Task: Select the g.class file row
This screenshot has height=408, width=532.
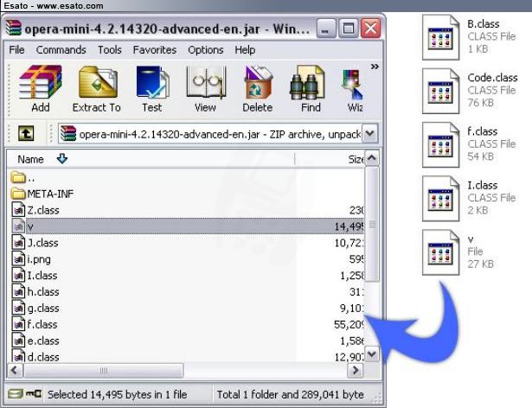Action: (185, 308)
